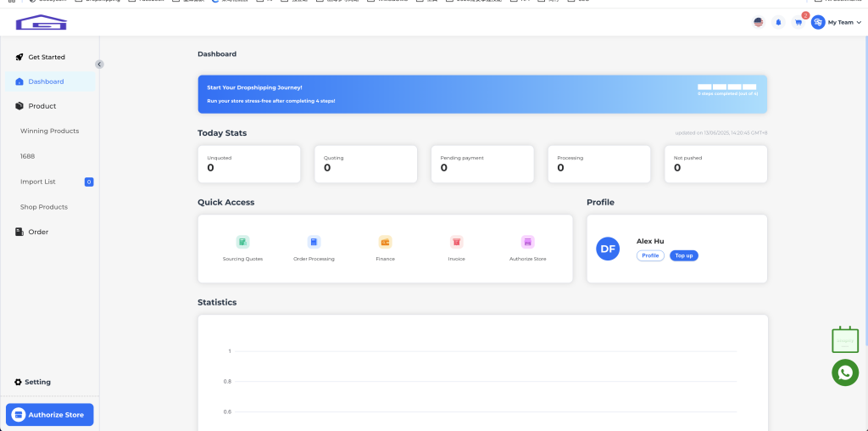Collapse the left sidebar with arrow

point(99,64)
